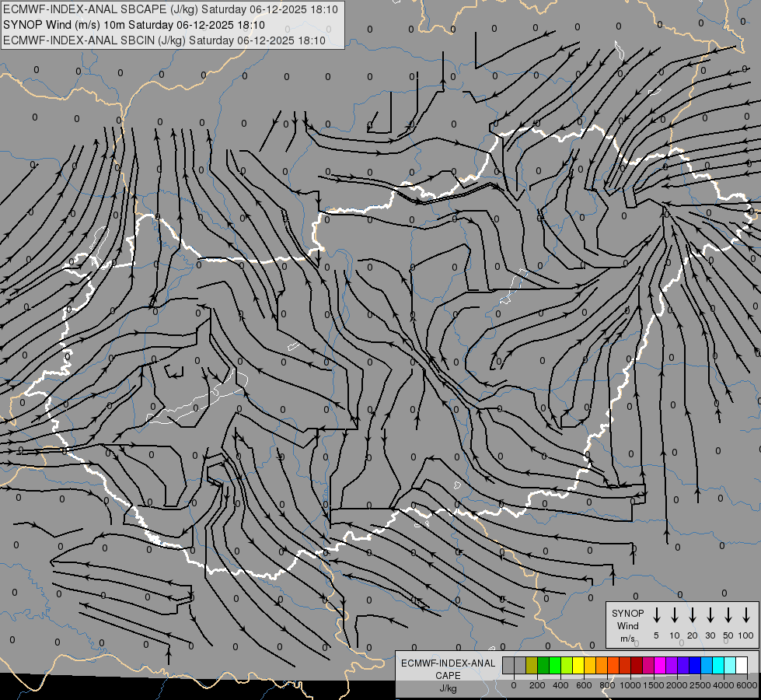Click the SYNOP Wind m/s legend title
The height and width of the screenshot is (700, 761).
click(x=627, y=625)
